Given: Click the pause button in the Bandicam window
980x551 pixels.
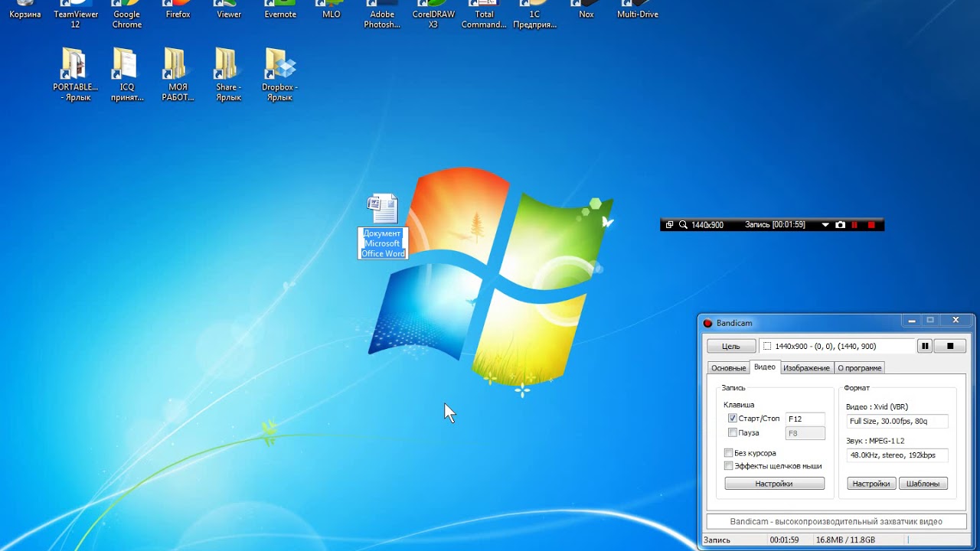Looking at the screenshot, I should pyautogui.click(x=925, y=346).
